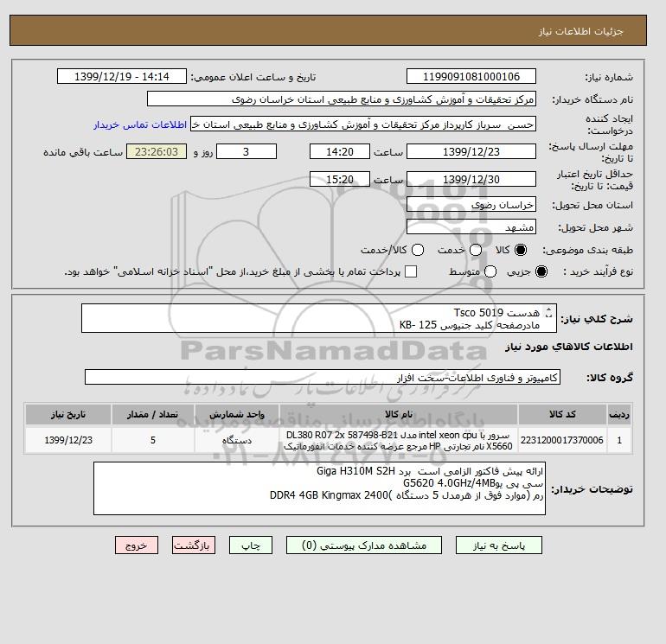
Task: Click the price validity date 1399/12/30 field
Action: coord(471,179)
